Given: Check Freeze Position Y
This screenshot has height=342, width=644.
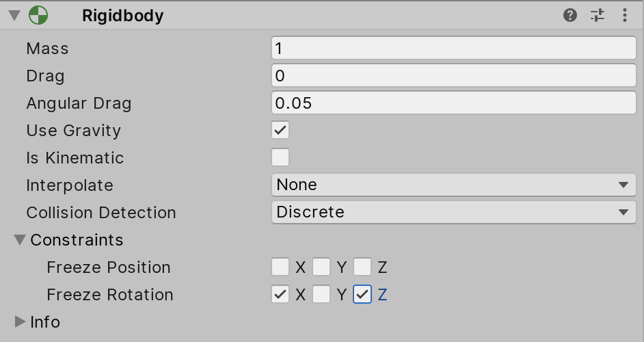Looking at the screenshot, I should pos(321,267).
